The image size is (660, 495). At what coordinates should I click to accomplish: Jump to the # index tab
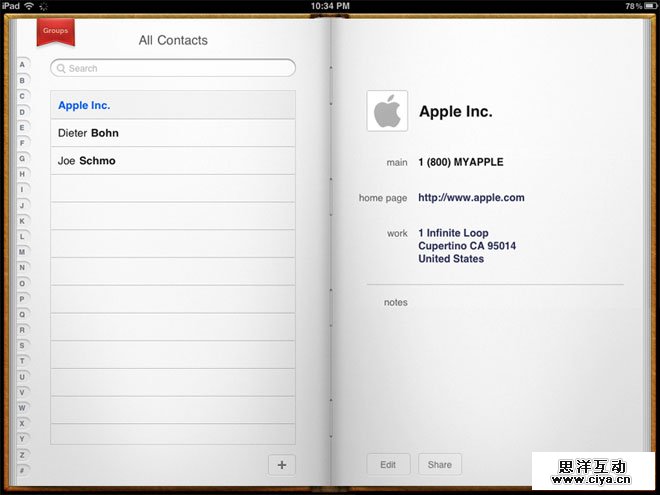point(23,471)
